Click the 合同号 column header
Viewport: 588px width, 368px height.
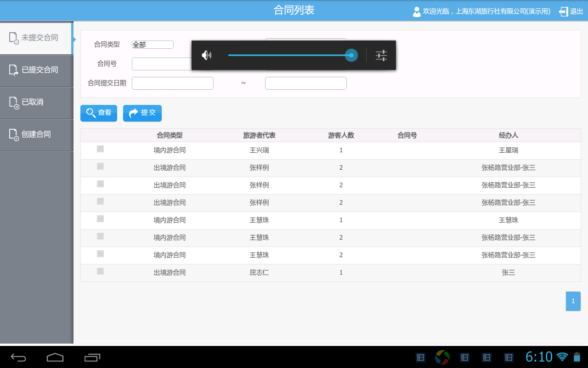[x=407, y=135]
